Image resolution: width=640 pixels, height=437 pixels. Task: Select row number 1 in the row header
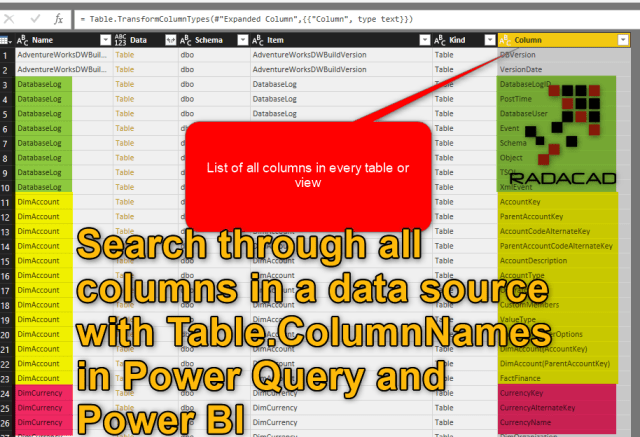pyautogui.click(x=5, y=55)
